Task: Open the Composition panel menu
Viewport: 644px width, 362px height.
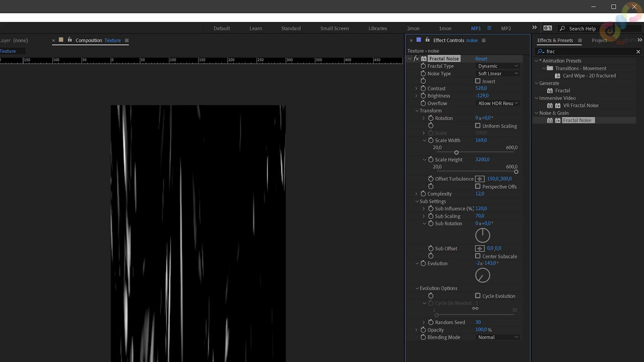Action: 127,41
